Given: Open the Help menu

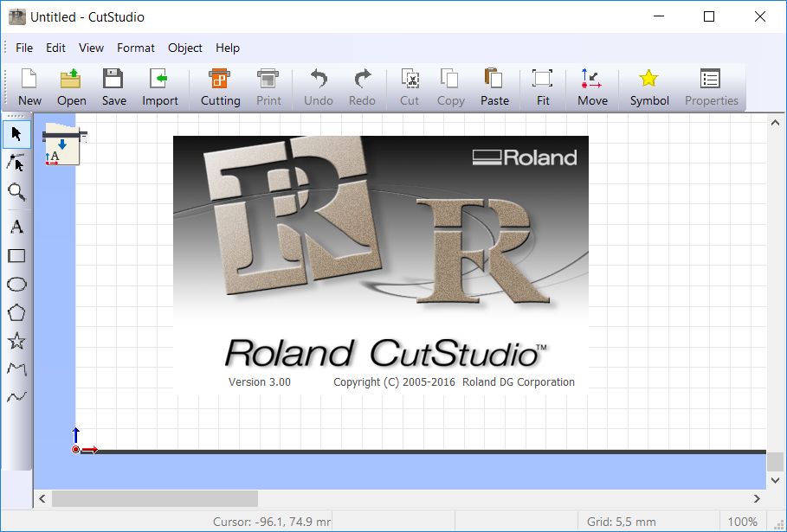Looking at the screenshot, I should (228, 48).
